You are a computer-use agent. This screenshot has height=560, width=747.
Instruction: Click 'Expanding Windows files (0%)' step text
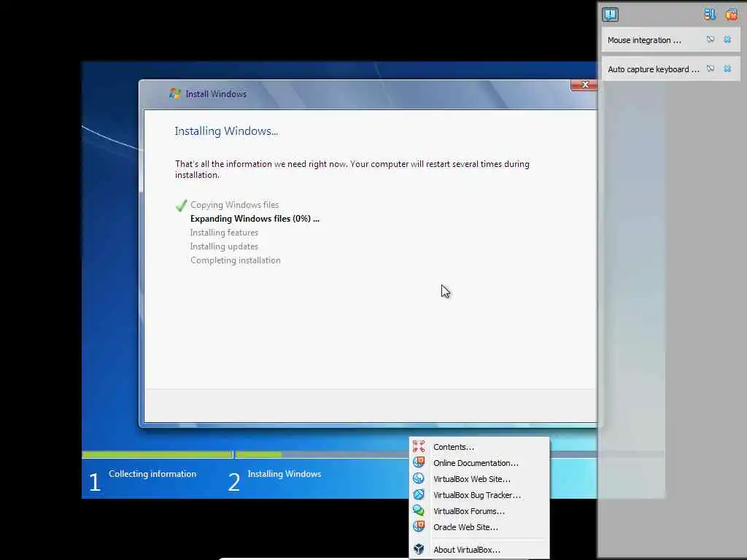pyautogui.click(x=255, y=219)
